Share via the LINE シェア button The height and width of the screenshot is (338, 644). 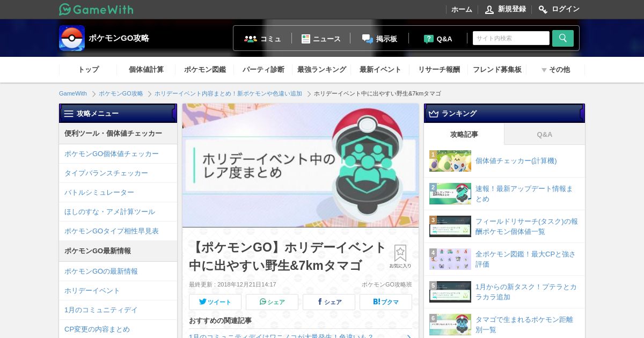[x=272, y=302]
